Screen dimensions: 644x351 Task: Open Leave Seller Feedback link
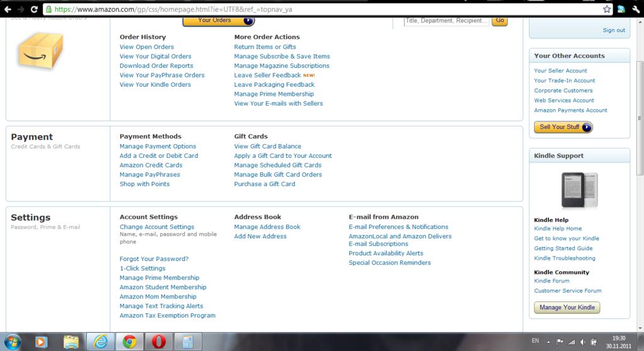coord(267,75)
